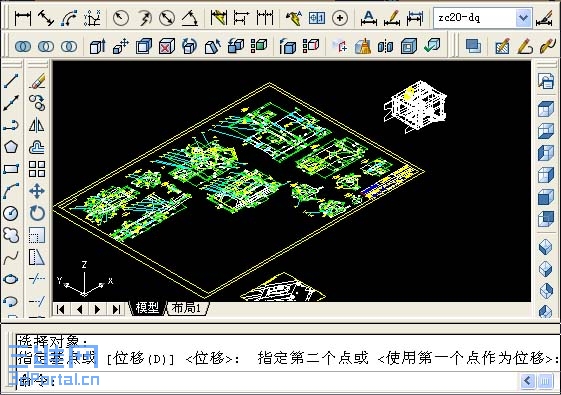
Task: Select the Rectangle draw tool
Action: click(x=11, y=169)
